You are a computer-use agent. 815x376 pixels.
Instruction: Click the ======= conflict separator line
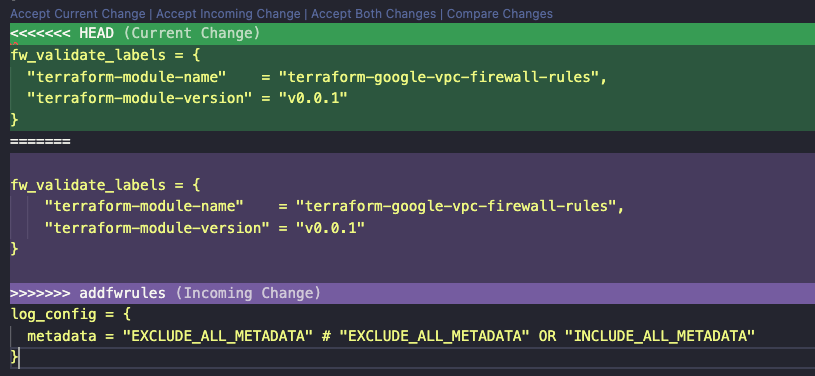40,141
